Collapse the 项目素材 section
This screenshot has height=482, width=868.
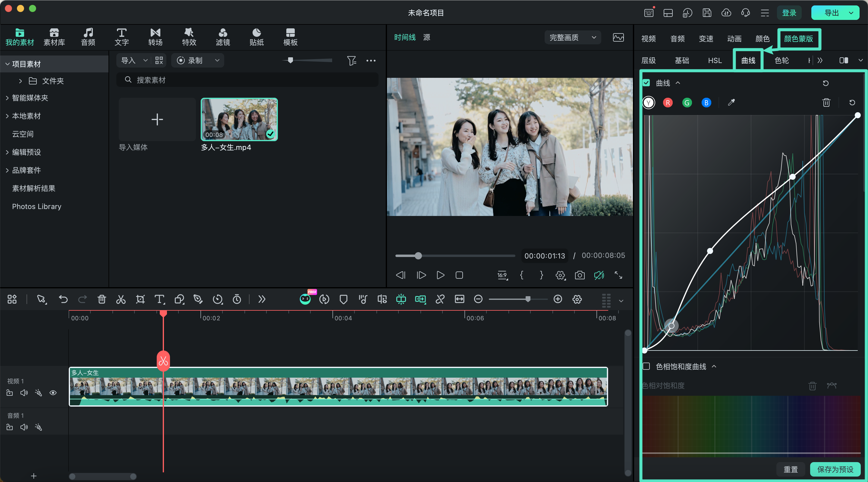click(7, 64)
